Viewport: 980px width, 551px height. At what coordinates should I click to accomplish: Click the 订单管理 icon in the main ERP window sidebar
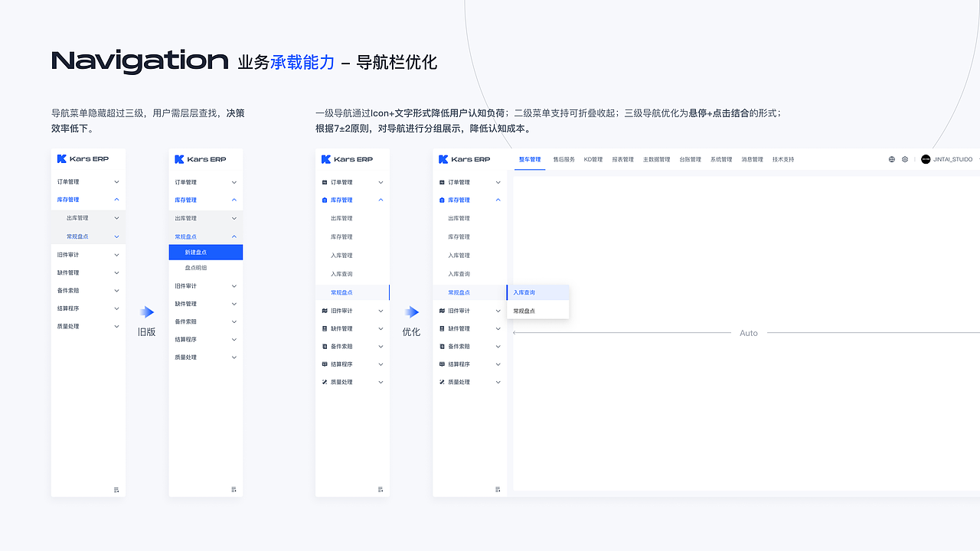(442, 182)
